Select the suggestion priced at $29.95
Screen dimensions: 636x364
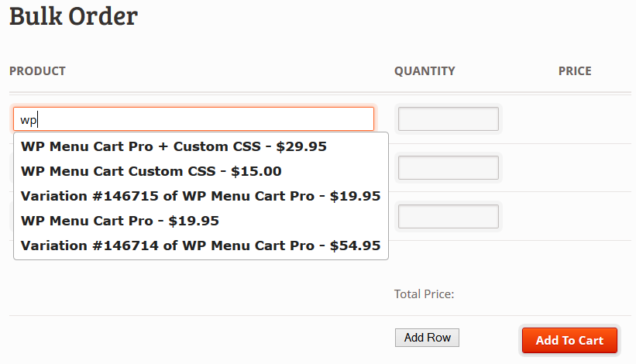click(x=174, y=146)
